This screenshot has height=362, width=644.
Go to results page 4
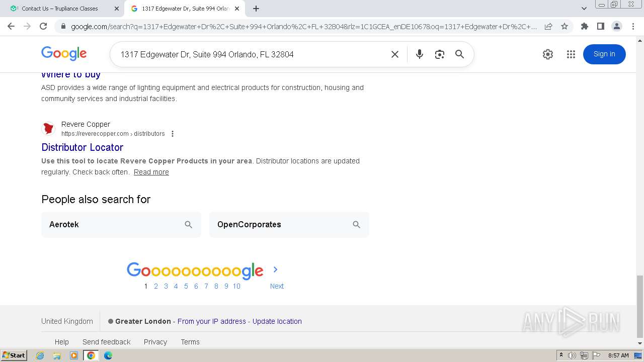176,286
